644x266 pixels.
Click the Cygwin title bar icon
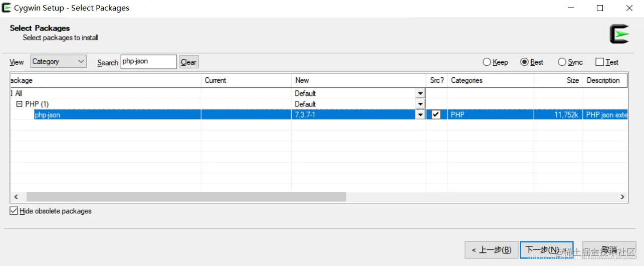click(7, 8)
